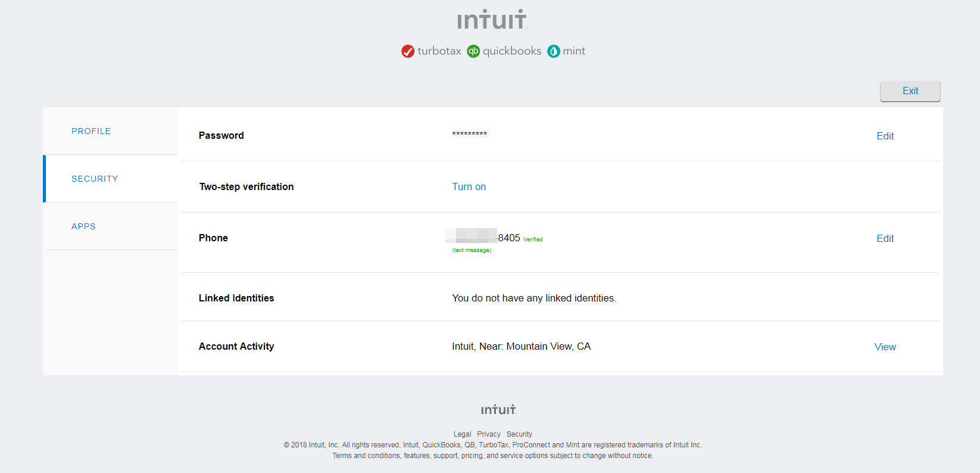Click the Phone row label

coord(213,238)
